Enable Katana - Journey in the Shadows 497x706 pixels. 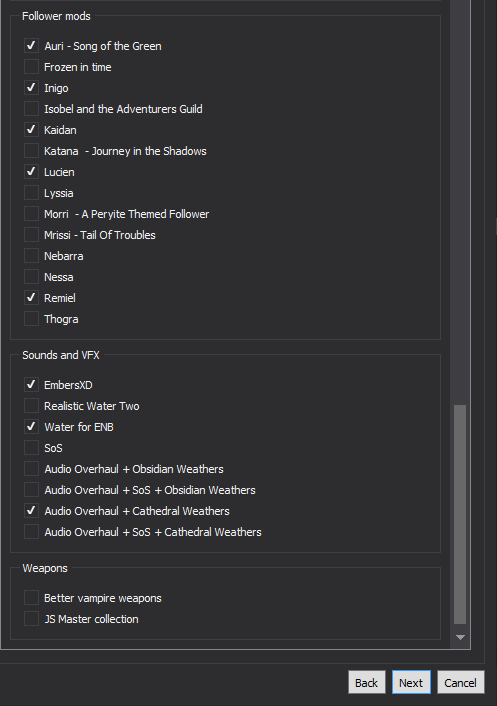(31, 151)
